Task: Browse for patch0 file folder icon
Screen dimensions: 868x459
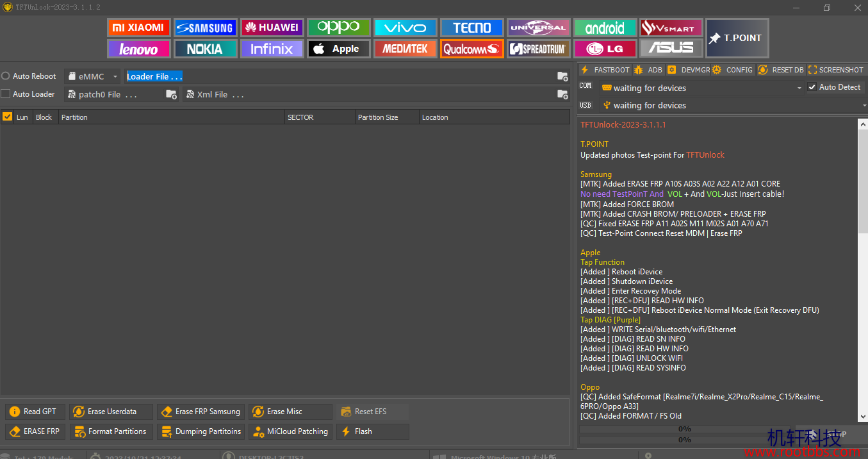Action: (171, 94)
